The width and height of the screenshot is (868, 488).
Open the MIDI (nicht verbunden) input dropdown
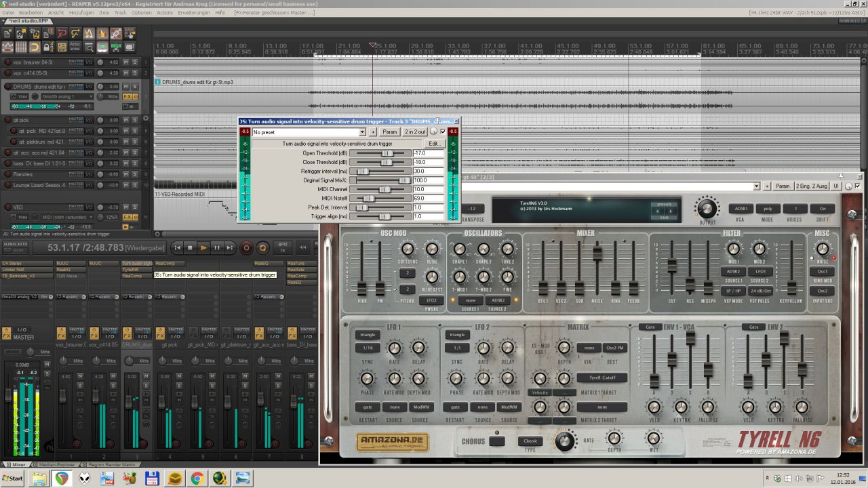pos(68,218)
